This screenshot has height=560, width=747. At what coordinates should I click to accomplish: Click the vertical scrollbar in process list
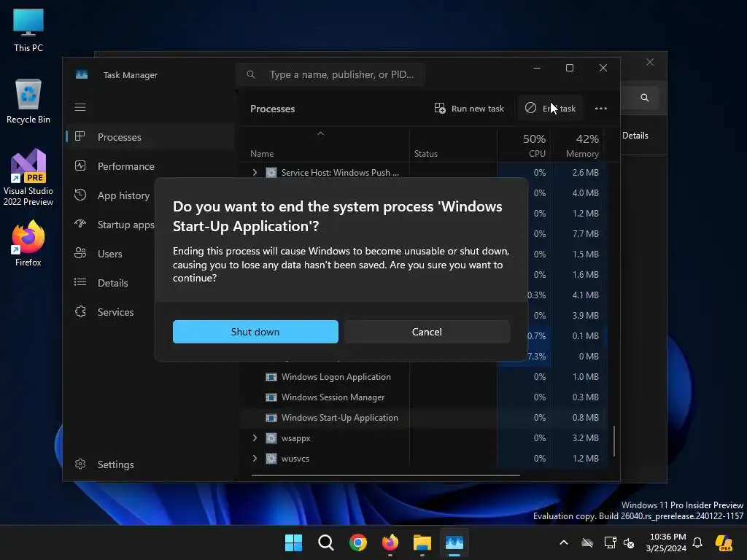pos(614,441)
